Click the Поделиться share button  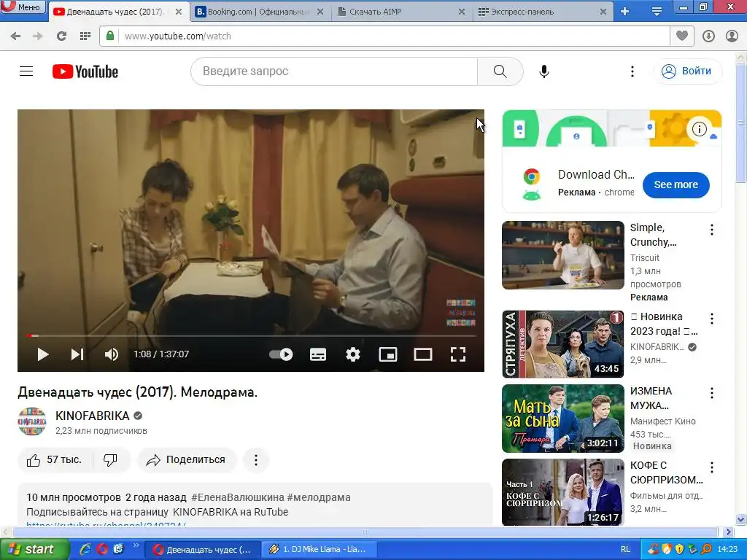pyautogui.click(x=187, y=460)
